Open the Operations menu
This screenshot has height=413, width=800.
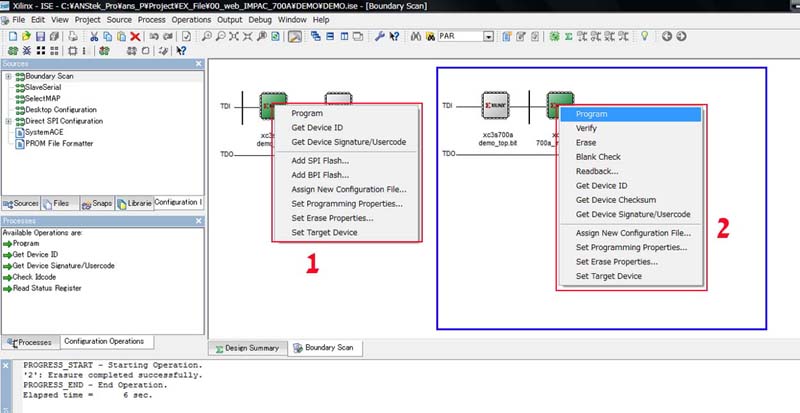point(191,20)
